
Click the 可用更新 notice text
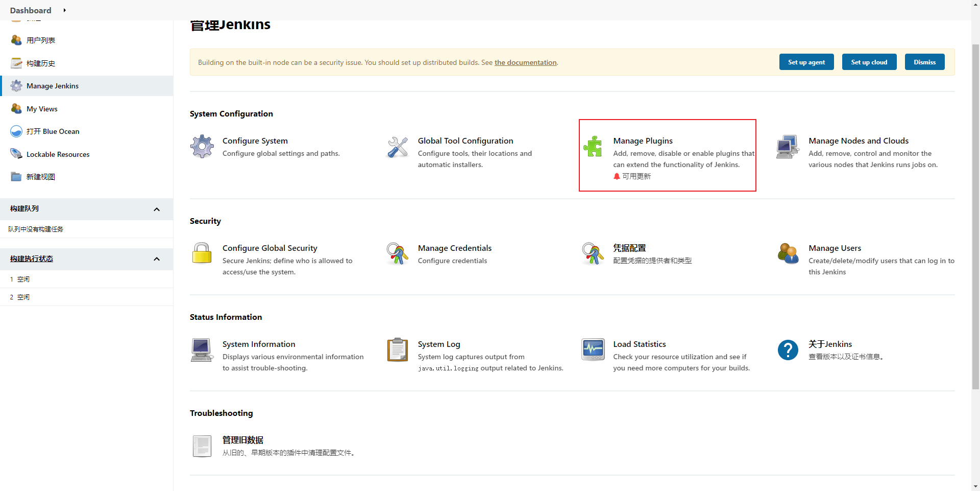(636, 176)
